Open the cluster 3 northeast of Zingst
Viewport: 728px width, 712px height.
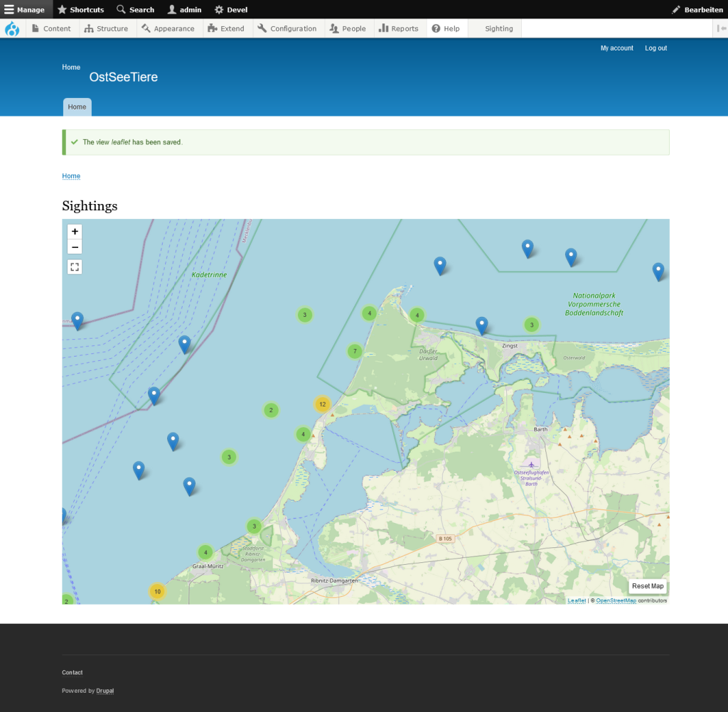(532, 325)
